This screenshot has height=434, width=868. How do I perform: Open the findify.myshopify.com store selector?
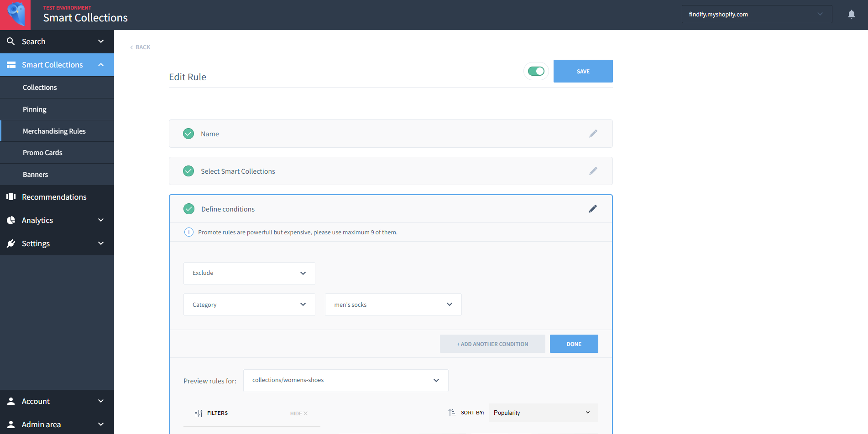tap(757, 14)
